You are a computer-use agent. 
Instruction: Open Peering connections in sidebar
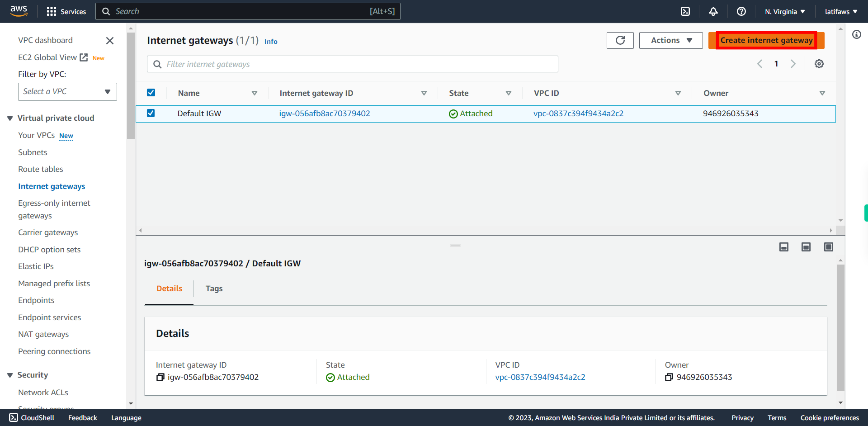(54, 351)
